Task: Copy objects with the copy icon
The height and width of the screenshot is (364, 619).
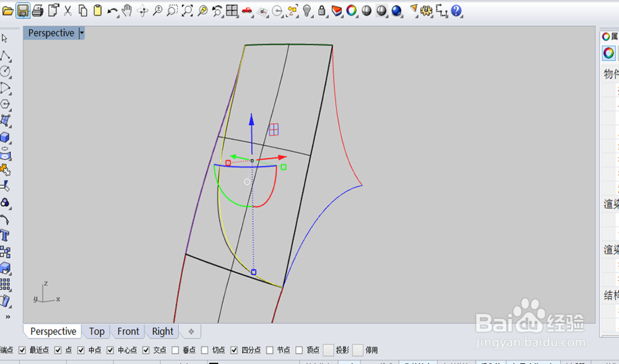Action: [82, 11]
